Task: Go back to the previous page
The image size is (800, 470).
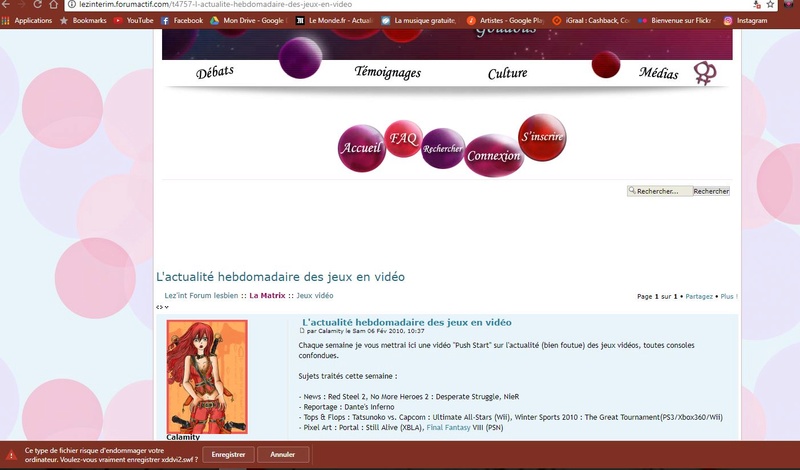Action: coord(6,4)
